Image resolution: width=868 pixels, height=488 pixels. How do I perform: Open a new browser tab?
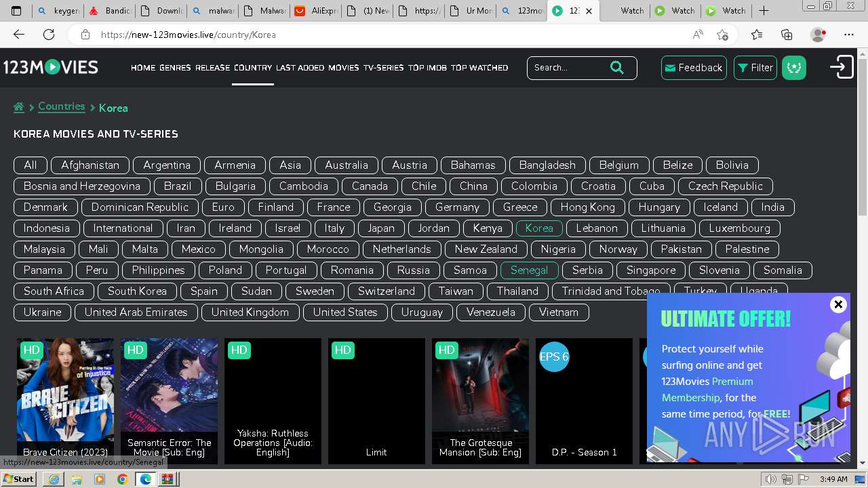764,10
